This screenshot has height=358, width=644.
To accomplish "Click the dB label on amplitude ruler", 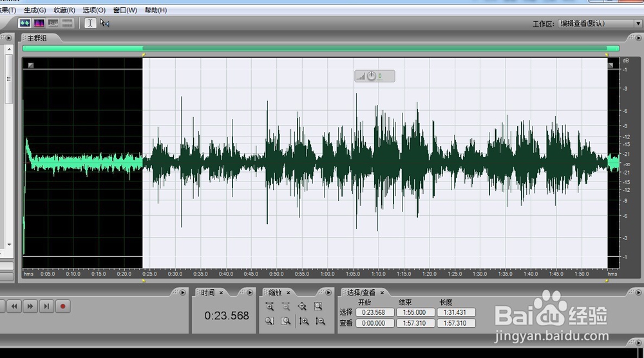I will [625, 61].
